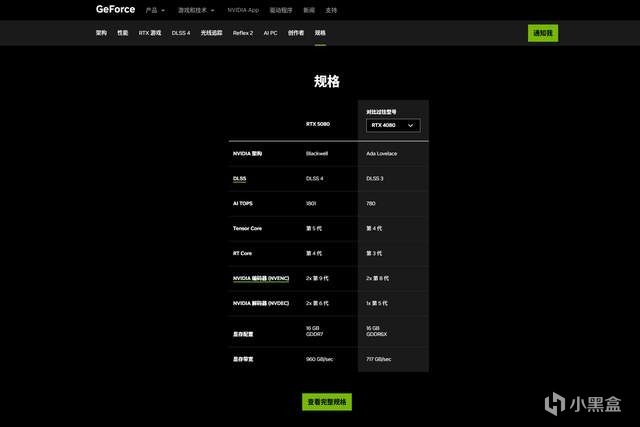Click the 960 GB/sec bandwidth value
Viewport: 640px width, 427px height.
319,359
